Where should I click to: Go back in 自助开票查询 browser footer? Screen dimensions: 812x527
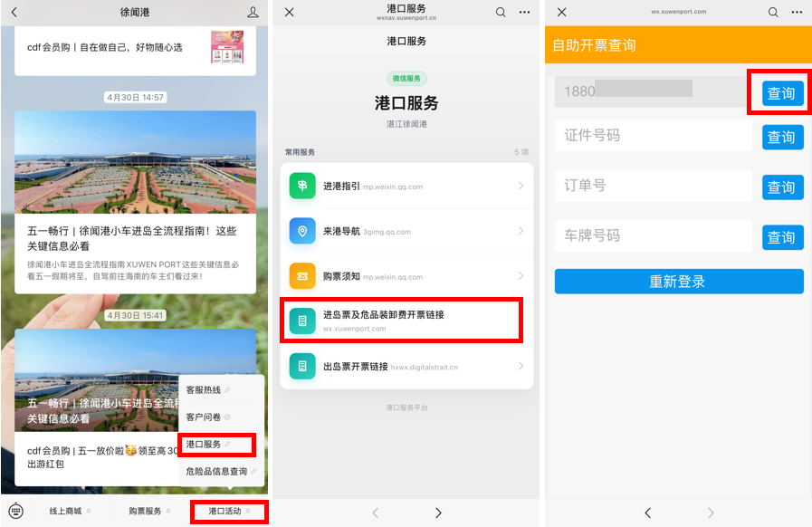click(648, 513)
